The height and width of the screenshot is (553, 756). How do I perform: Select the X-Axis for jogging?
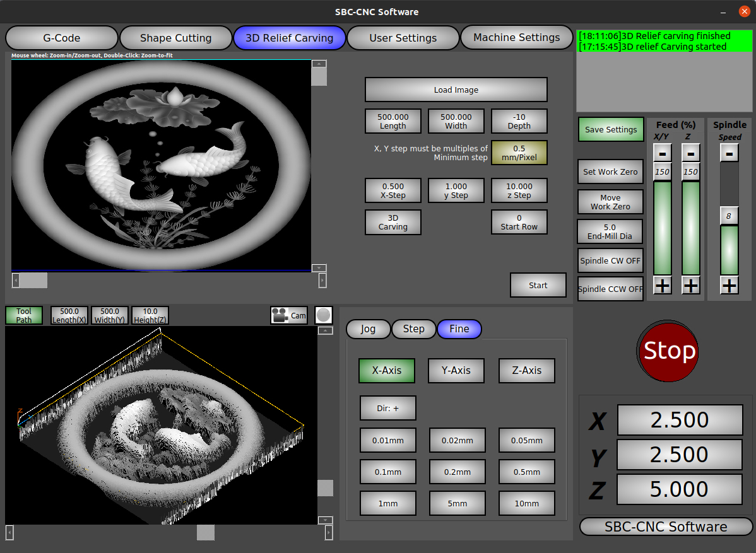(387, 370)
